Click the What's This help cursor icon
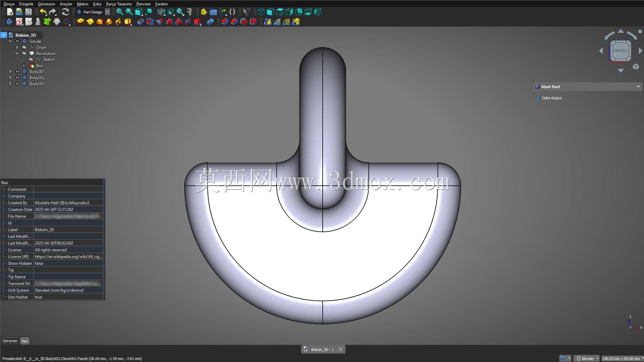This screenshot has width=644, height=362. click(x=246, y=12)
